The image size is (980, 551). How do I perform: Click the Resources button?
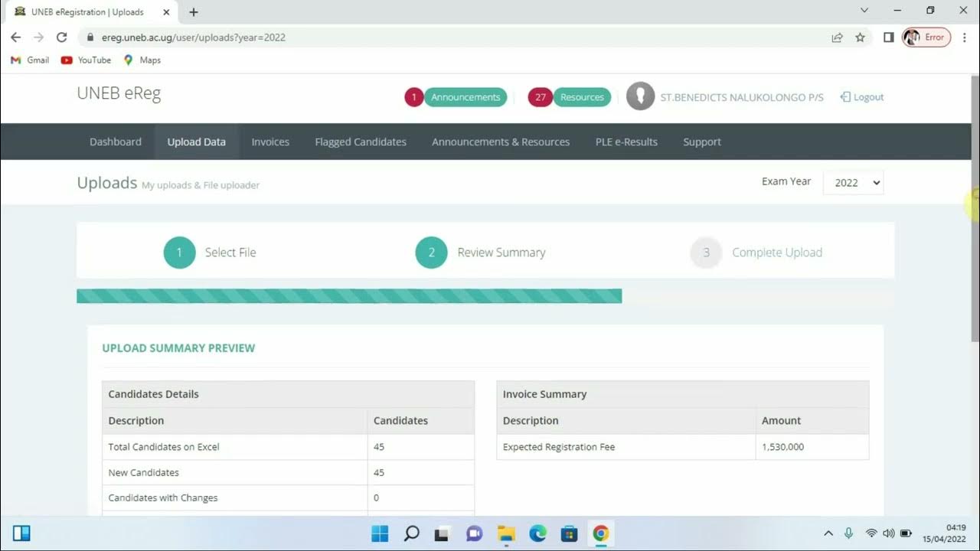click(x=582, y=97)
